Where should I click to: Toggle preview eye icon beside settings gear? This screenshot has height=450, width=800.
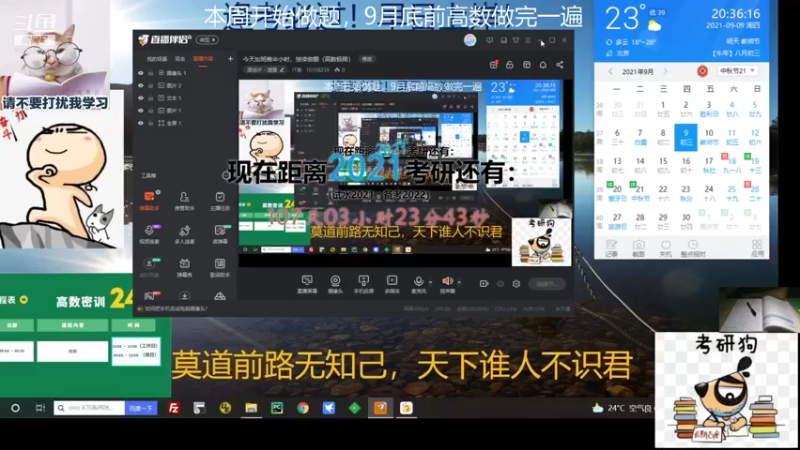[x=500, y=284]
